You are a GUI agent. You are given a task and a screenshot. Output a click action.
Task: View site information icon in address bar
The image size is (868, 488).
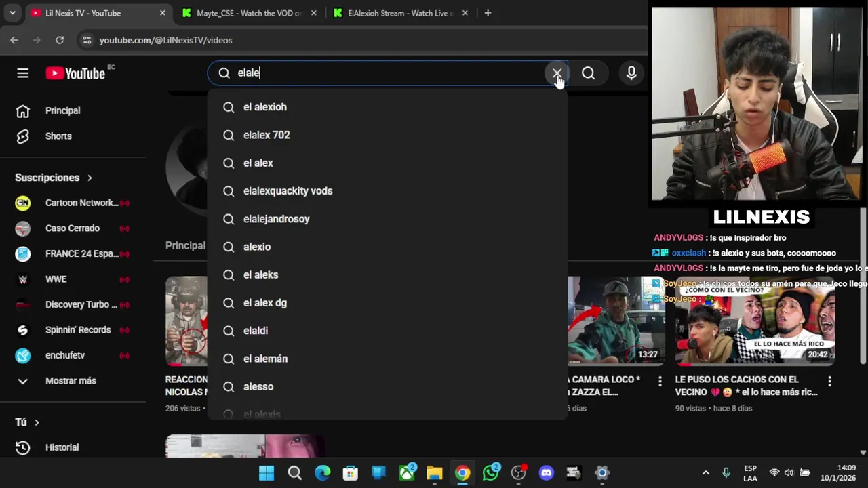click(86, 40)
